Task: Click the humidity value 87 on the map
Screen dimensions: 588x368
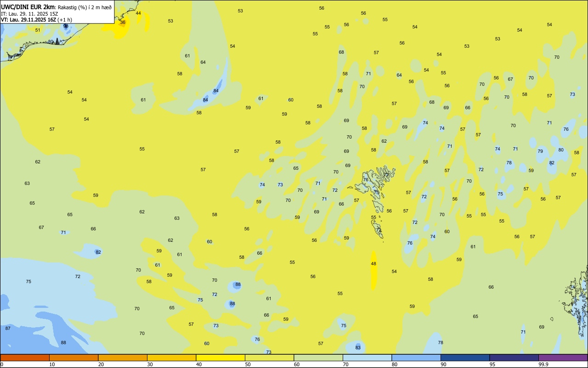Action: point(8,329)
